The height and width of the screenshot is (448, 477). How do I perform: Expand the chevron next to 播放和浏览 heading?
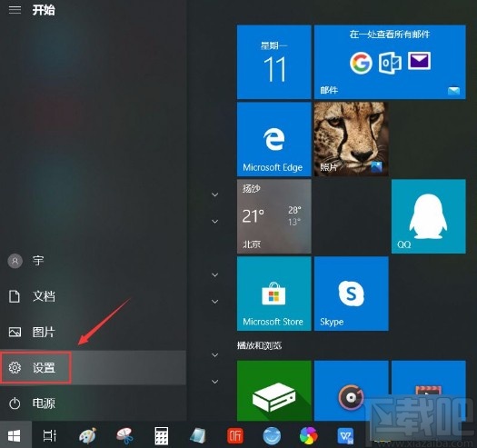pos(214,355)
